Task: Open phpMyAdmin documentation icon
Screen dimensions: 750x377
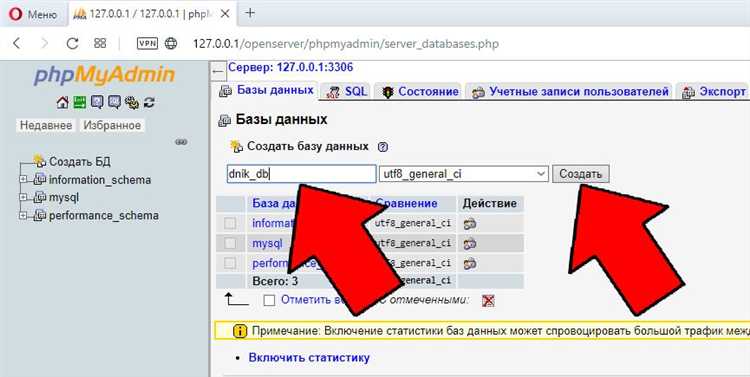Action: (x=97, y=102)
